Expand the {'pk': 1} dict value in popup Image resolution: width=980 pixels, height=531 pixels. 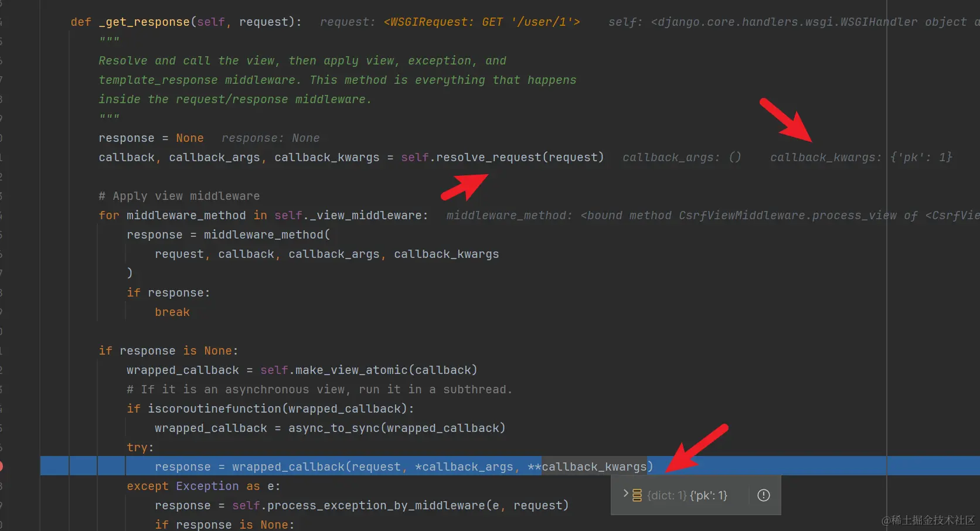[625, 494]
